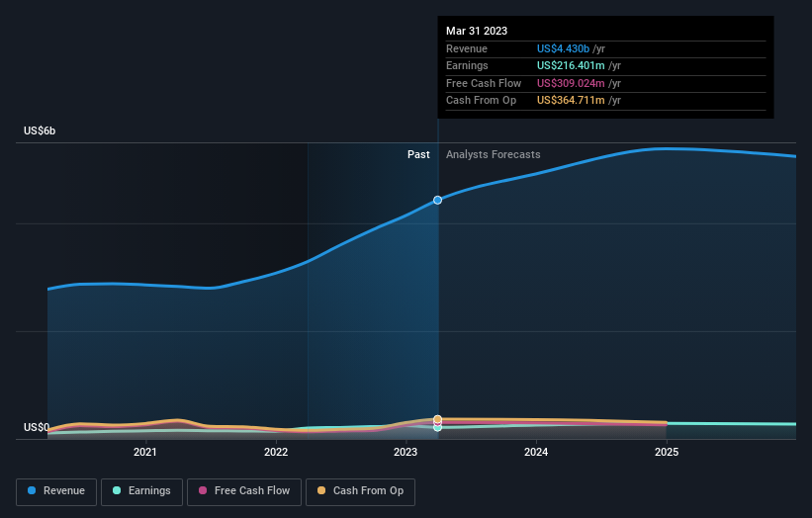812x518 pixels.
Task: Toggle the Cash From Op legend series
Action: click(360, 491)
